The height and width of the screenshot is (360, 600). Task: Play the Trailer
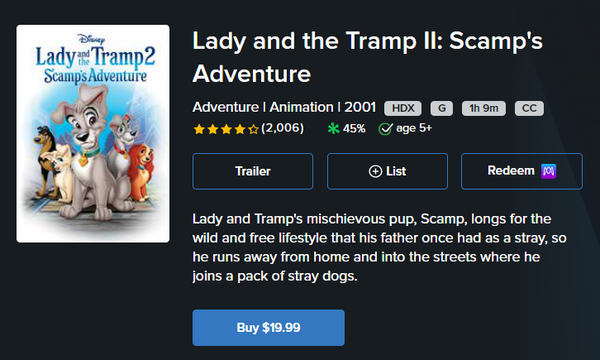point(253,171)
